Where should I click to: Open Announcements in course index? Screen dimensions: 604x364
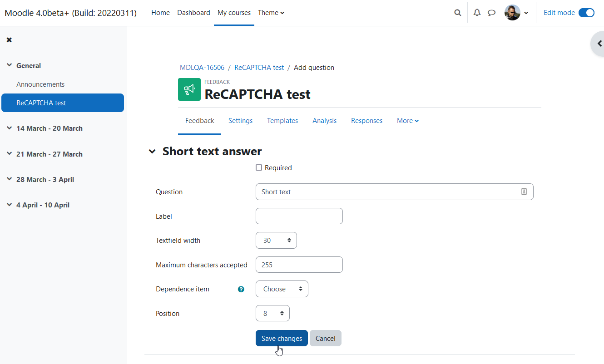tap(40, 84)
